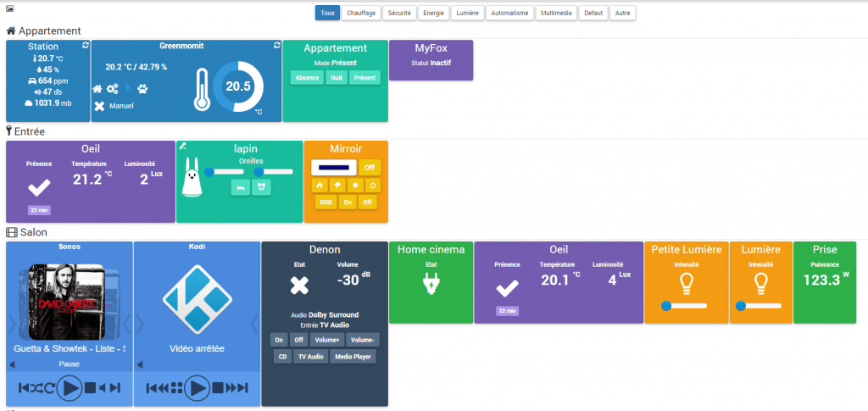Turn on the Denon amplifier
This screenshot has height=411, width=868.
pos(279,340)
